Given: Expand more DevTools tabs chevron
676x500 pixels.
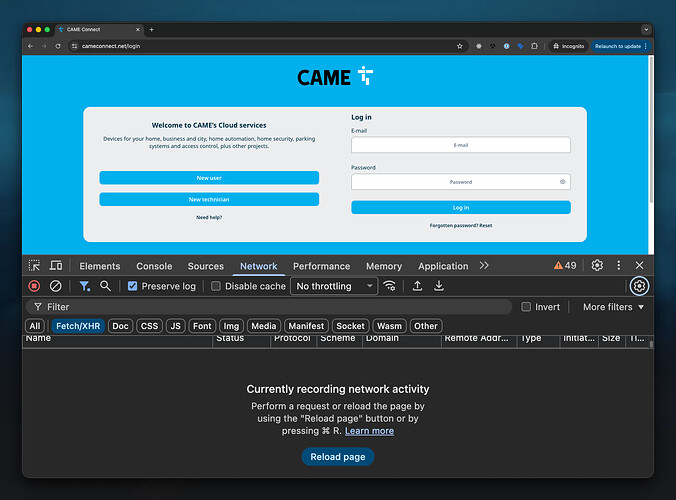Looking at the screenshot, I should pyautogui.click(x=484, y=266).
